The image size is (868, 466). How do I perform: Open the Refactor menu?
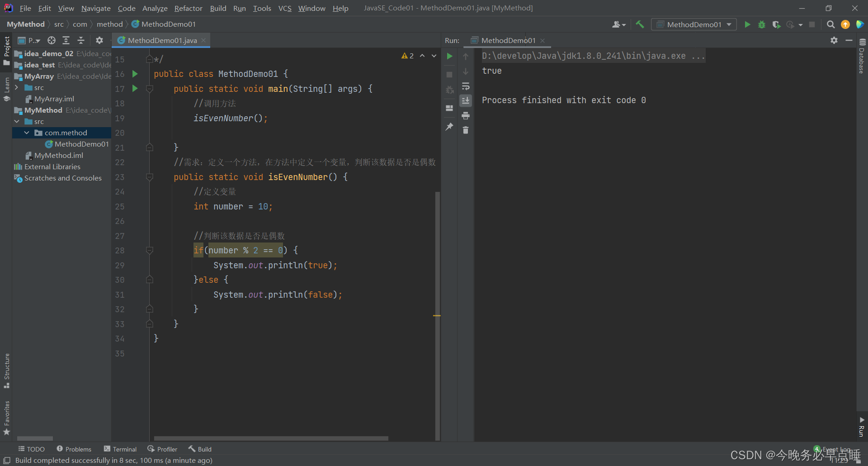click(189, 8)
